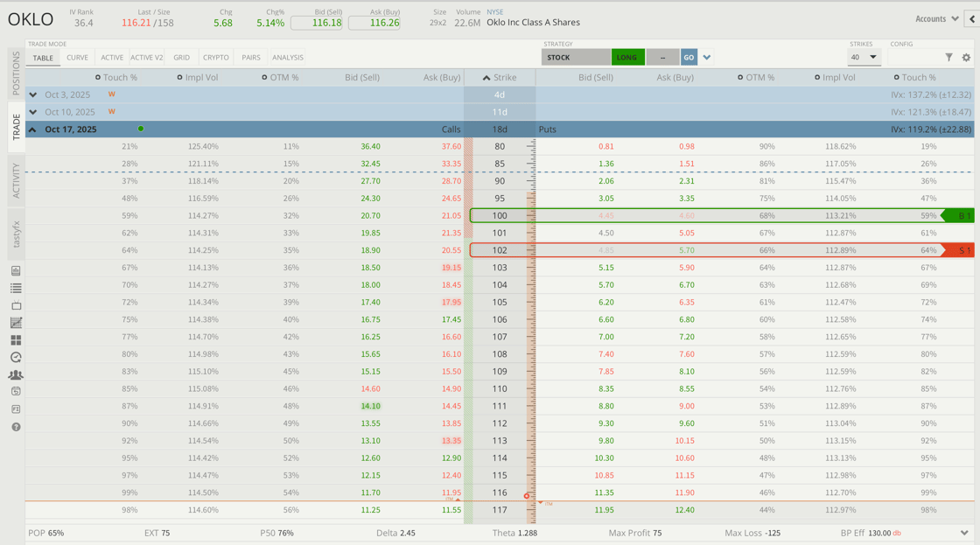Collapse the Oct 17, 2025 expiration
Image resolution: width=980 pixels, height=545 pixels.
point(33,129)
